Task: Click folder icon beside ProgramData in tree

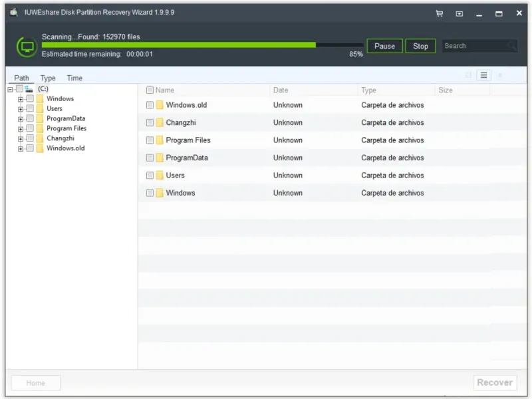Action: [x=40, y=118]
